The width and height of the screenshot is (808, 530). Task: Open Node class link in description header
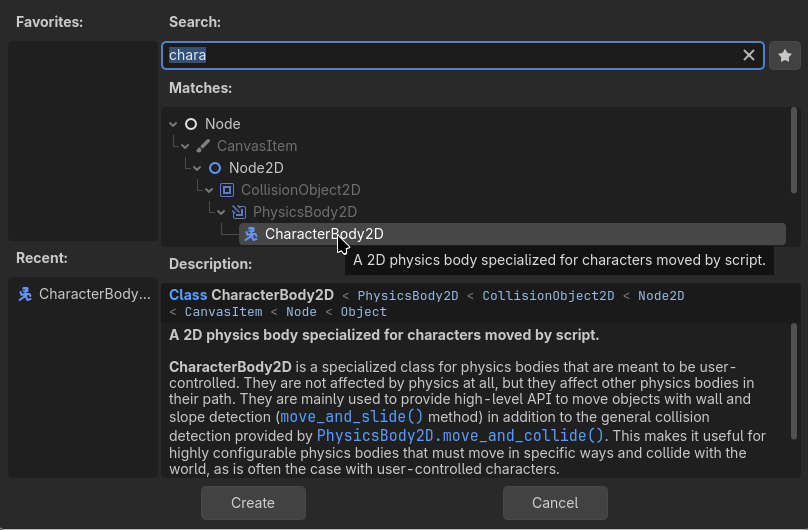301,312
